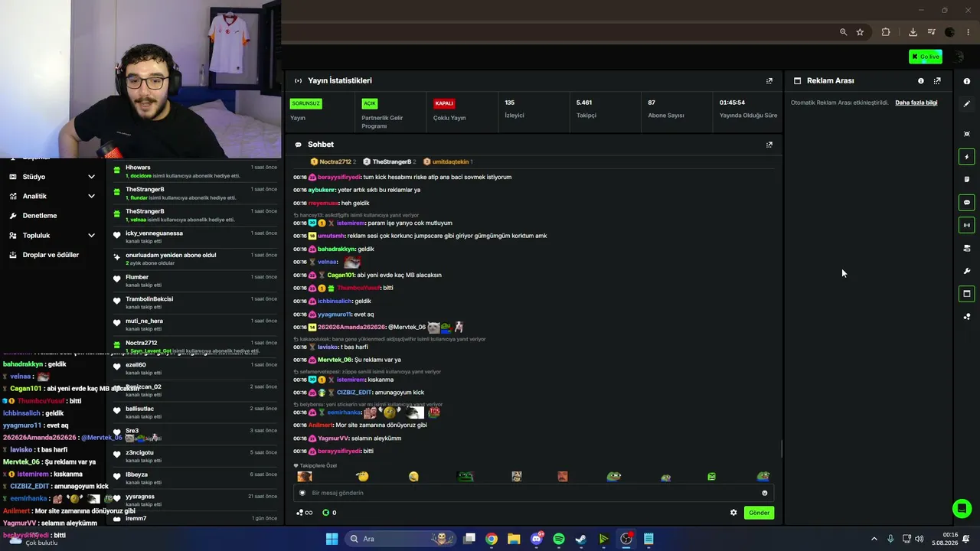Click the pencil edit icon in right sidebar

(967, 104)
